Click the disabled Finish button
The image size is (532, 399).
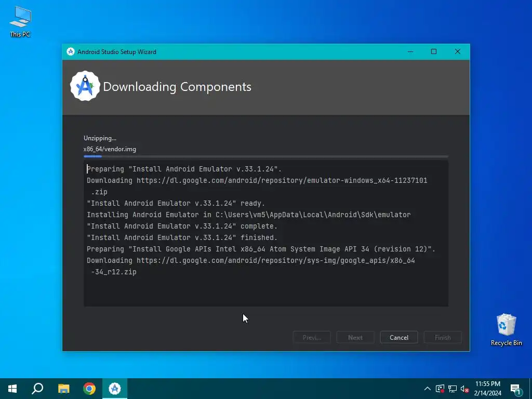[x=443, y=337]
